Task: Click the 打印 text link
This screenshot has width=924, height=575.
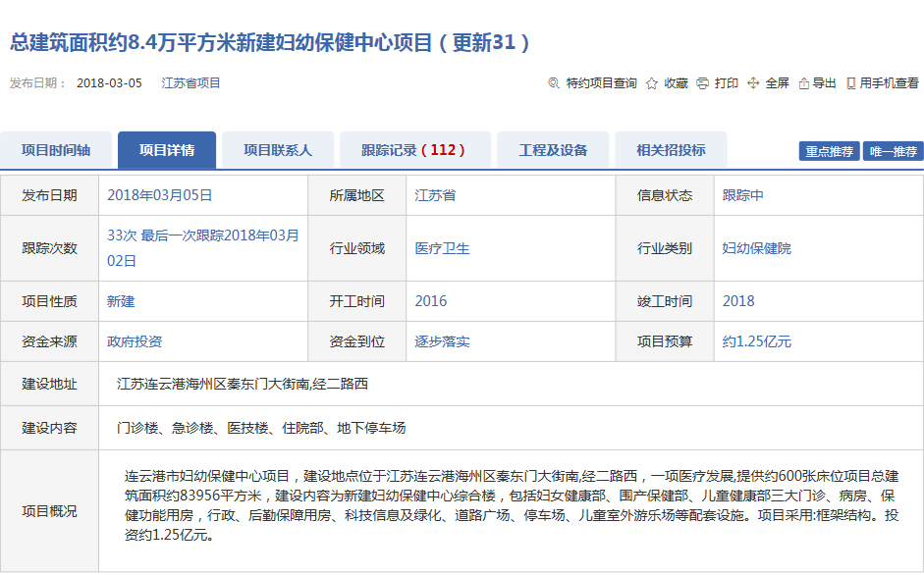Action: (x=726, y=83)
